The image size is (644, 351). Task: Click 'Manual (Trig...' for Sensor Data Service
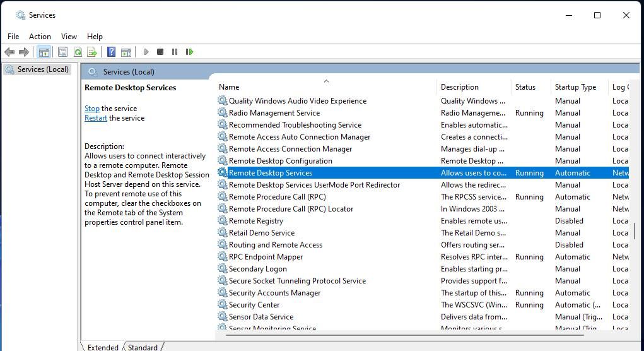pos(578,316)
